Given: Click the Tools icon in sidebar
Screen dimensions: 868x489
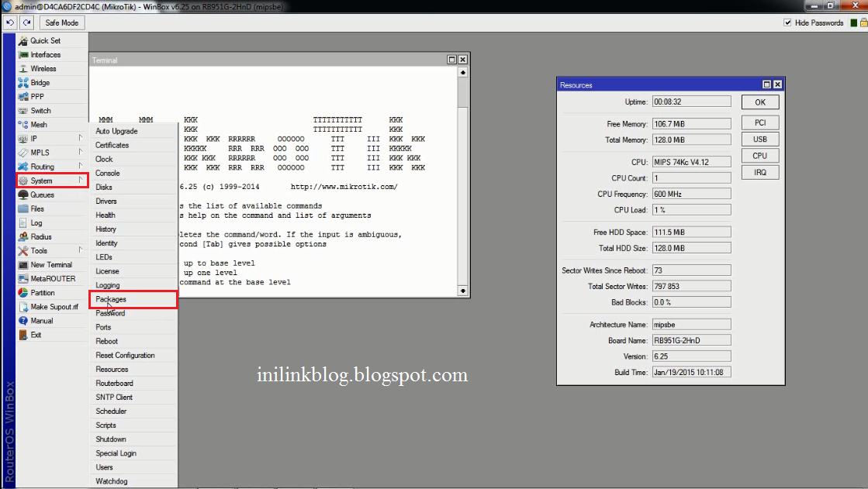Looking at the screenshot, I should [x=22, y=250].
